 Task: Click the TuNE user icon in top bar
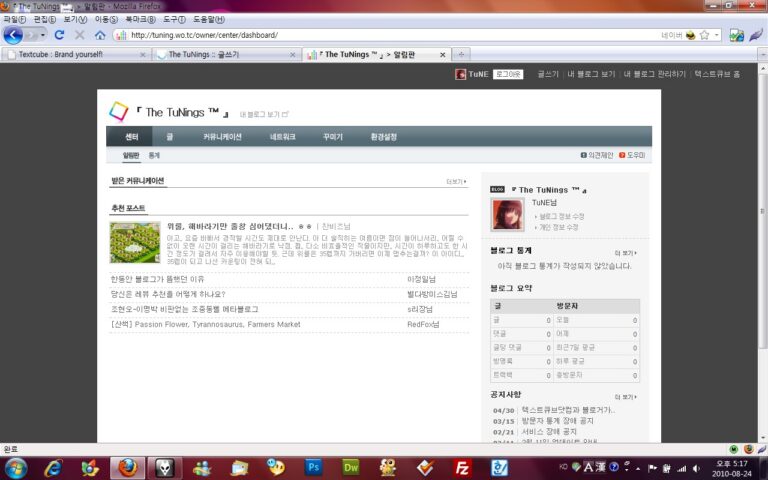(x=460, y=74)
